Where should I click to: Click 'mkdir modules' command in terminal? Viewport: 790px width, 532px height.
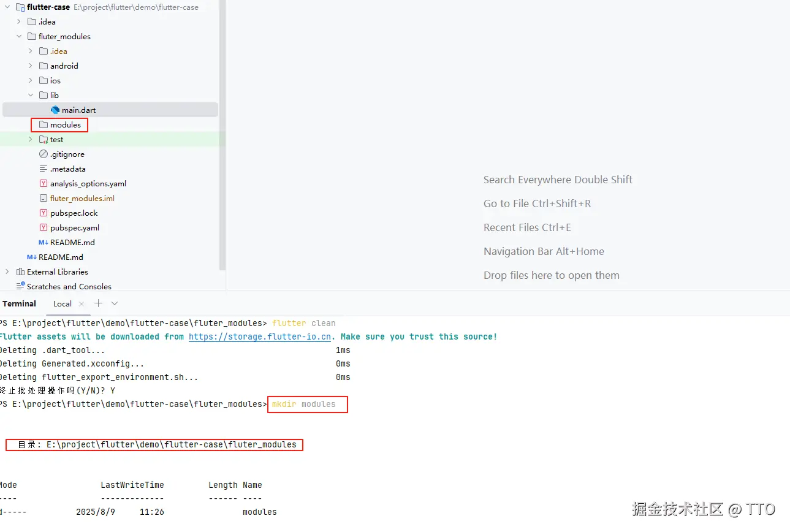coord(304,405)
